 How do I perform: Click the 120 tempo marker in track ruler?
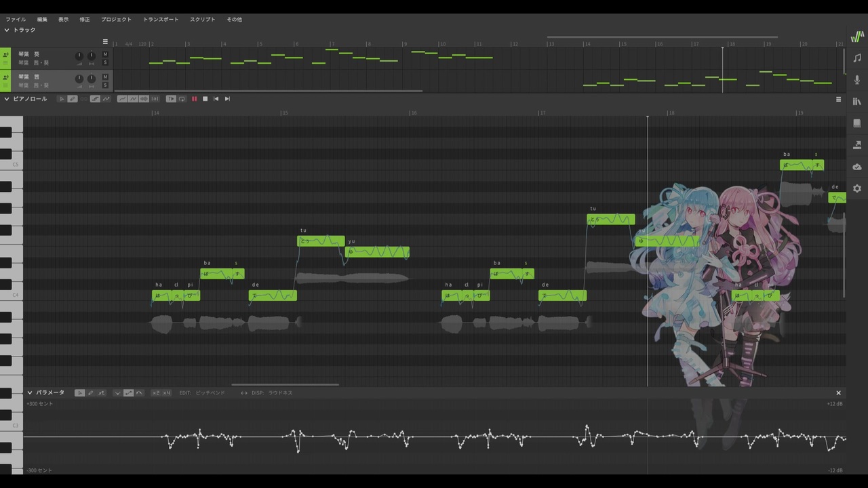point(142,44)
